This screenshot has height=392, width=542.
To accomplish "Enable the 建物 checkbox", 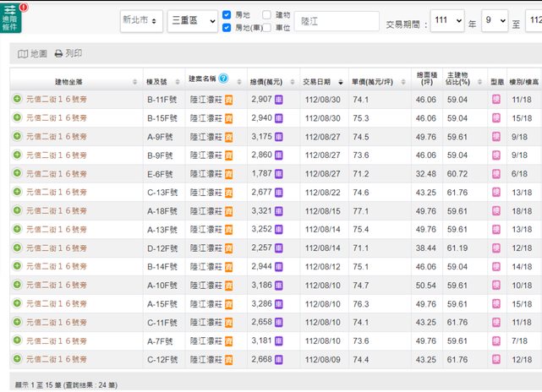I will click(x=267, y=15).
